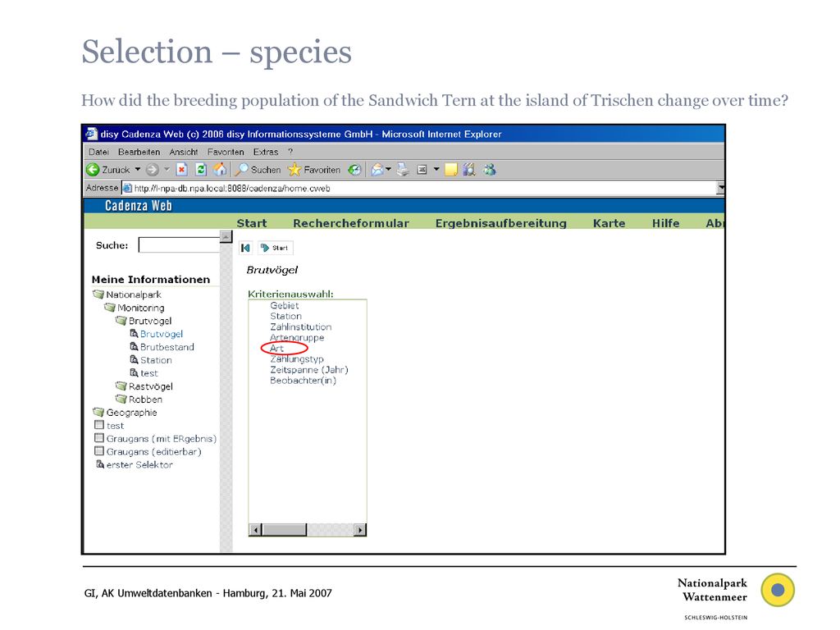Switch to the Karte tab
The height and width of the screenshot is (630, 840).
tap(609, 223)
